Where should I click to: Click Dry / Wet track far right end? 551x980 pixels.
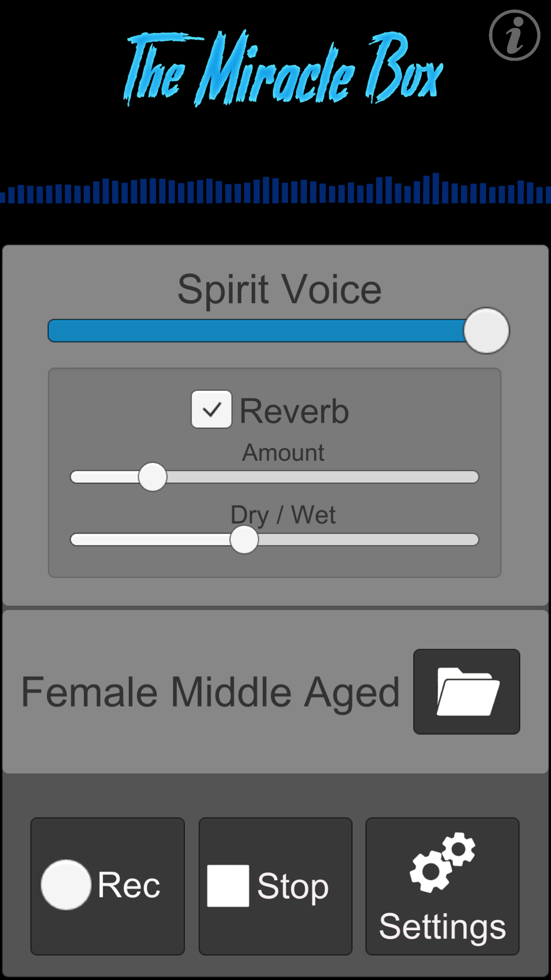click(x=473, y=540)
